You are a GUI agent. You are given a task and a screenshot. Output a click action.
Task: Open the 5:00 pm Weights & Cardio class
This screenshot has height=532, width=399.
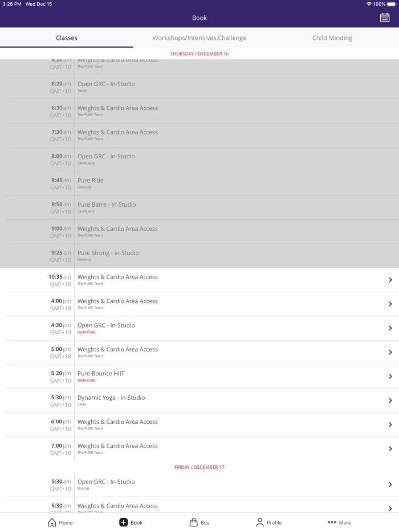tap(117, 350)
